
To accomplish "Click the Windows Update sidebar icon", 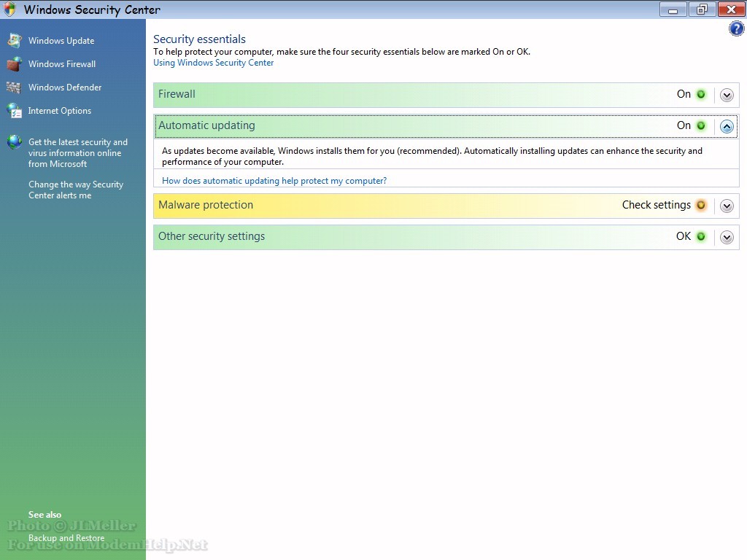I will (15, 41).
